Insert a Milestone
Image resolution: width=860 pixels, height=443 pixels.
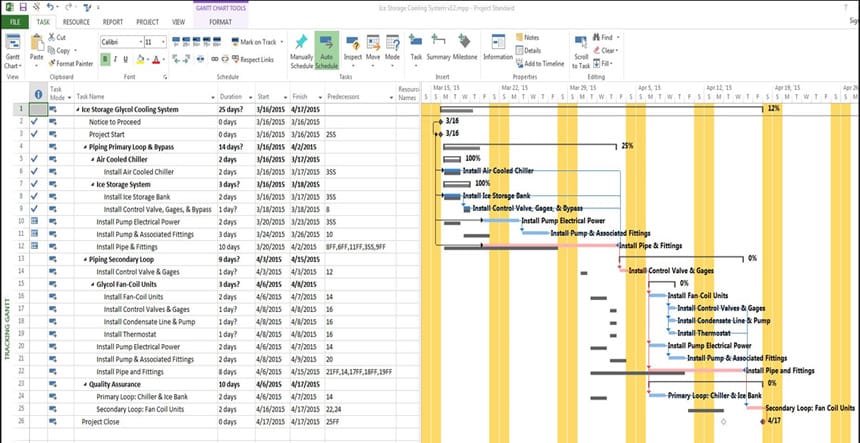click(x=465, y=47)
